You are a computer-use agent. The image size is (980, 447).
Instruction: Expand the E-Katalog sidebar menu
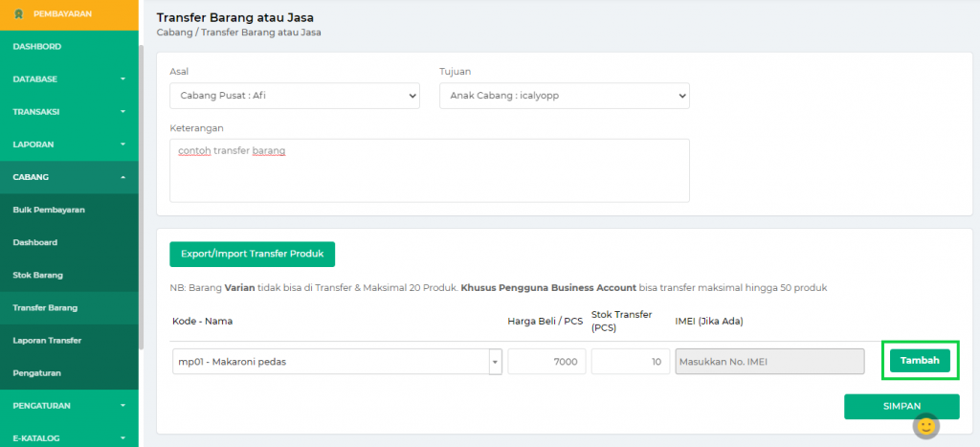click(69, 438)
